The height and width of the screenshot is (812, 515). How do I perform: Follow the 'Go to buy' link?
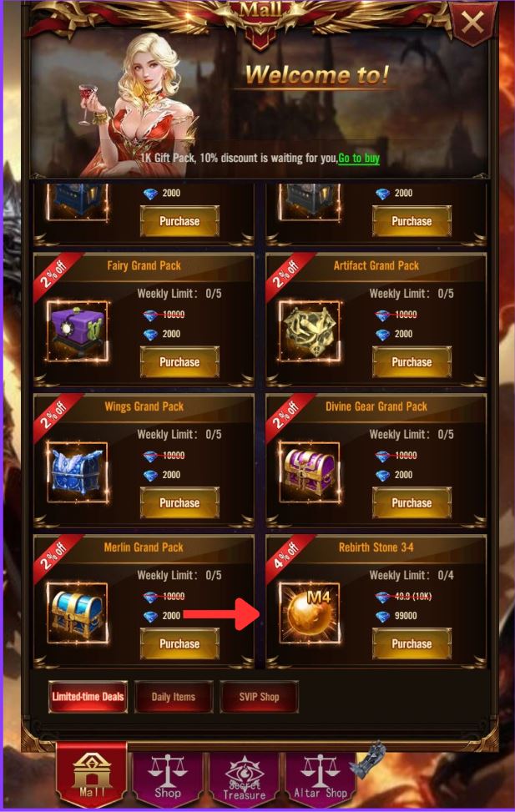click(x=359, y=158)
